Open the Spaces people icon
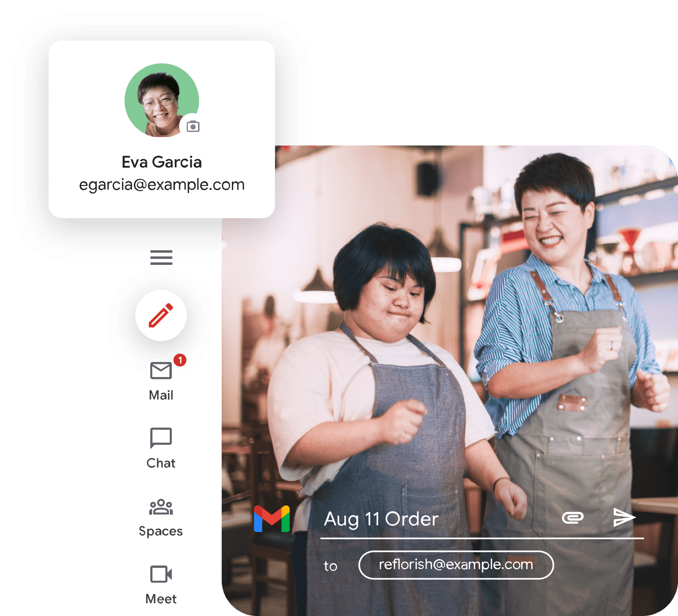 [x=161, y=507]
